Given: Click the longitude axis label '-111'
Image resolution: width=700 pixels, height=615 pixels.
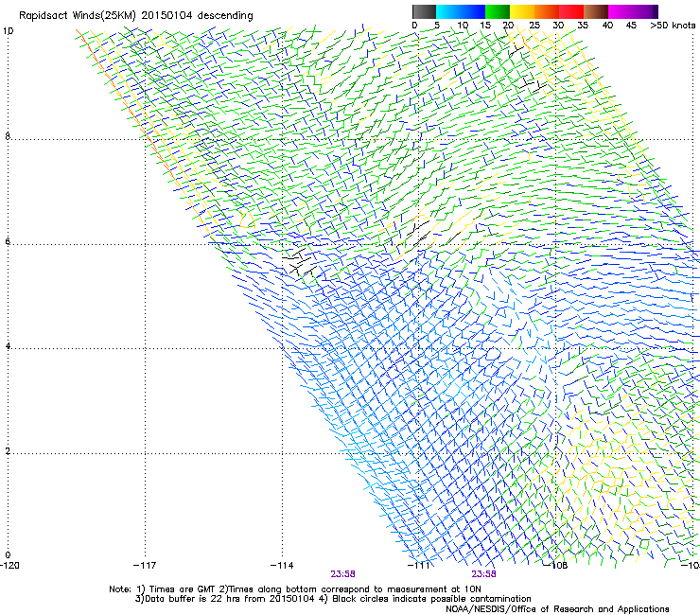Looking at the screenshot, I should tap(419, 566).
